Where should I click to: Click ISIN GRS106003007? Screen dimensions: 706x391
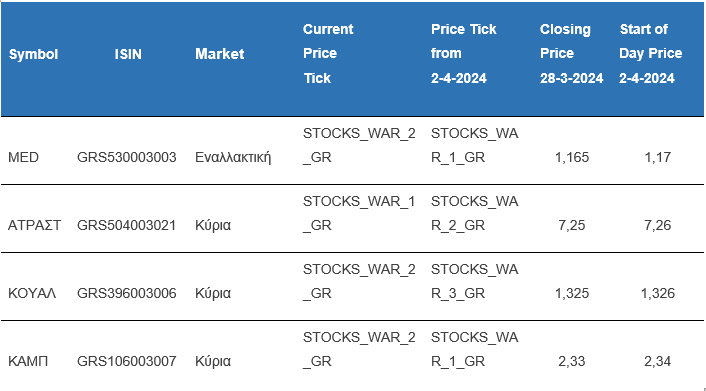pyautogui.click(x=127, y=361)
